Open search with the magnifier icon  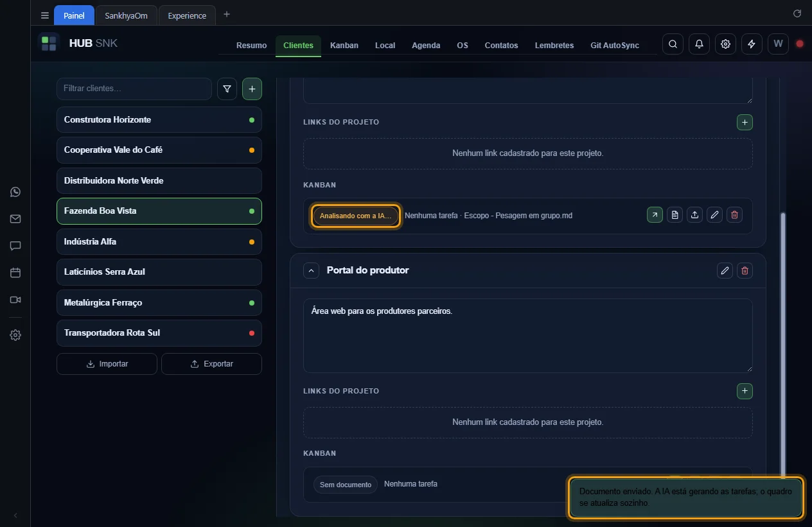coord(673,44)
